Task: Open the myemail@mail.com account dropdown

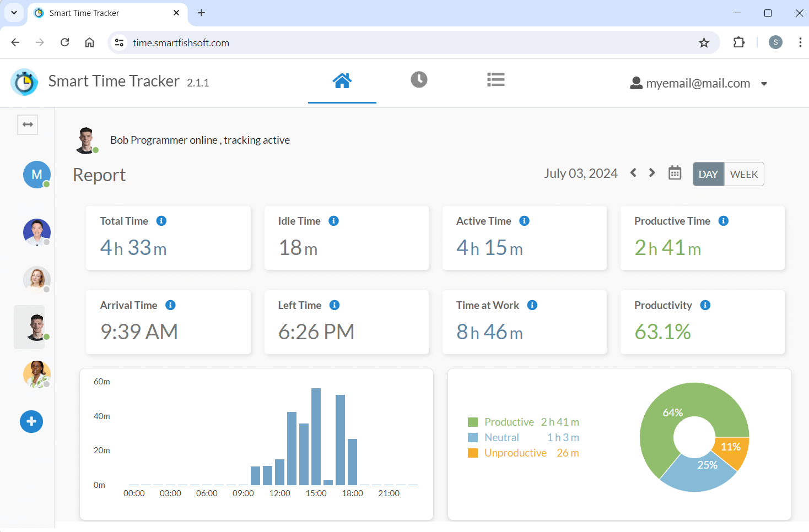Action: point(764,84)
